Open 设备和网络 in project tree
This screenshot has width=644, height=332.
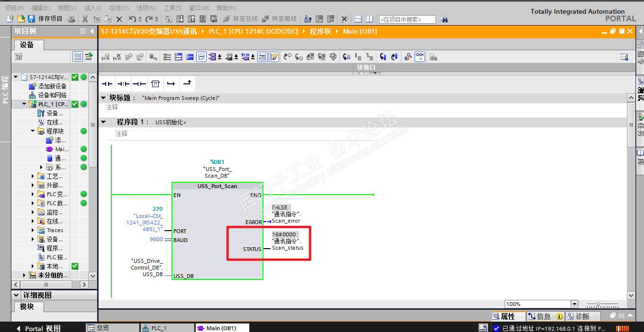click(48, 95)
